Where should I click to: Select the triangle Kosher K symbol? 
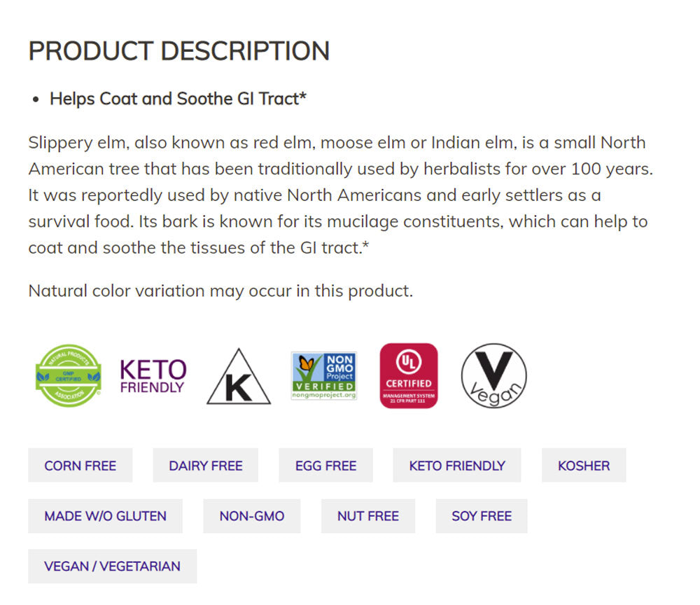tap(238, 378)
